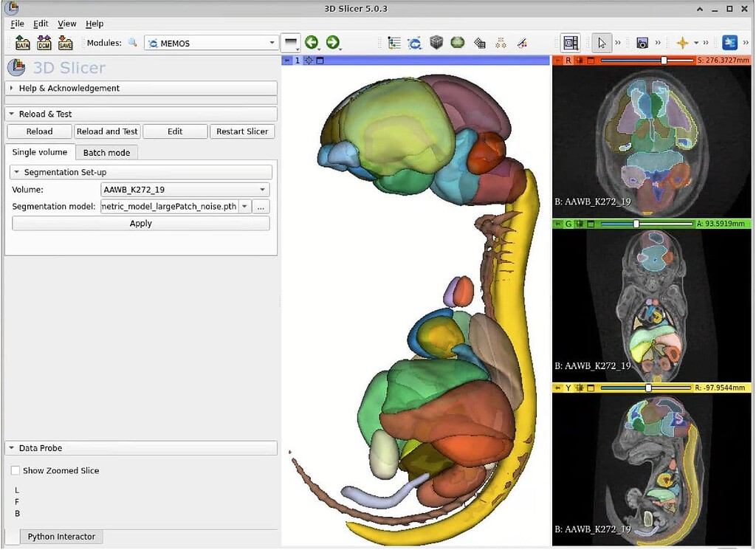
Task: Open the Edit menu
Action: tap(41, 23)
